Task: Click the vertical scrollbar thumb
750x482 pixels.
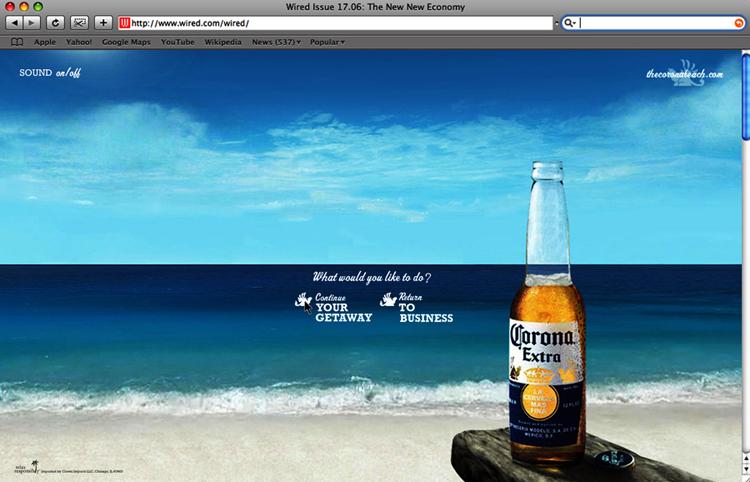Action: coord(746,97)
